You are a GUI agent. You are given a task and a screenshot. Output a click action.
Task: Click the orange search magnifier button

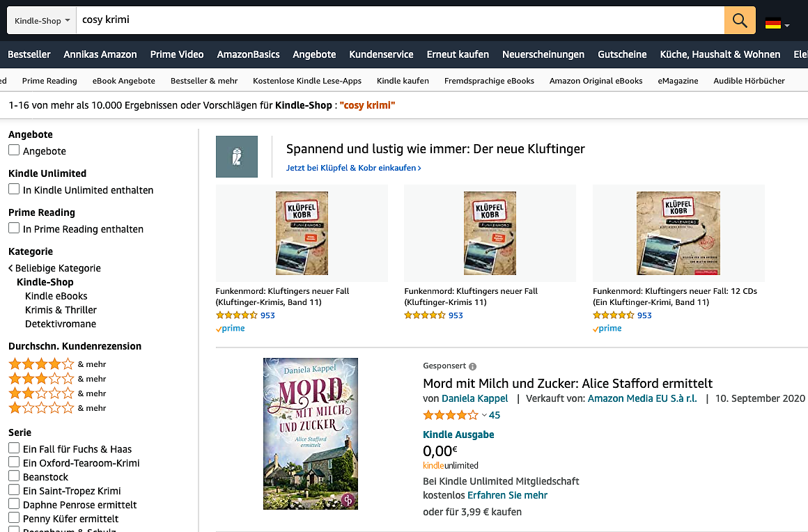(x=740, y=20)
